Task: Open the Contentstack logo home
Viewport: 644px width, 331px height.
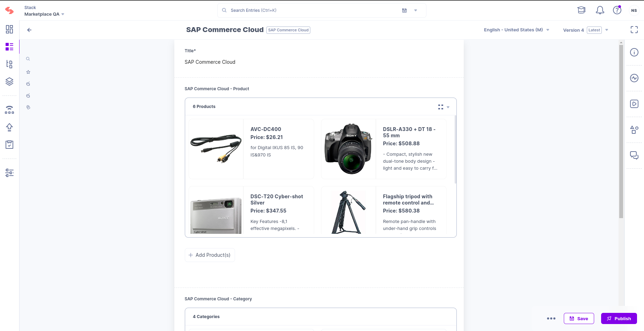Action: pyautogui.click(x=9, y=10)
